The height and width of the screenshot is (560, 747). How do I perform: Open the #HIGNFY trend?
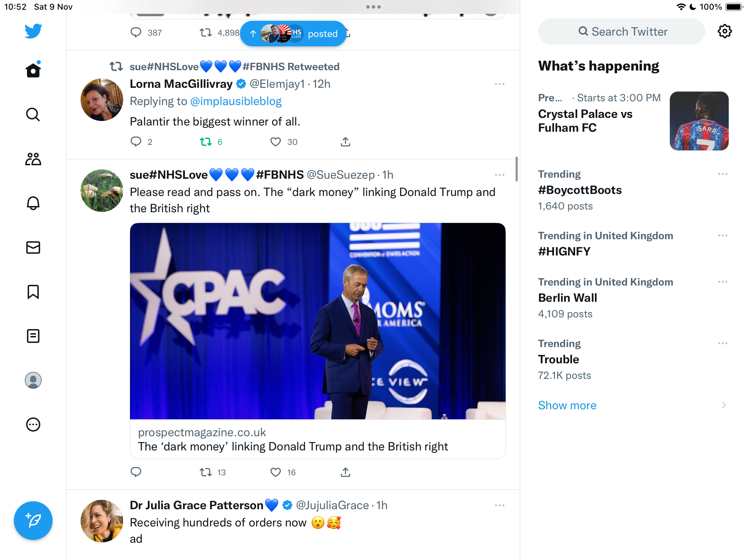564,251
